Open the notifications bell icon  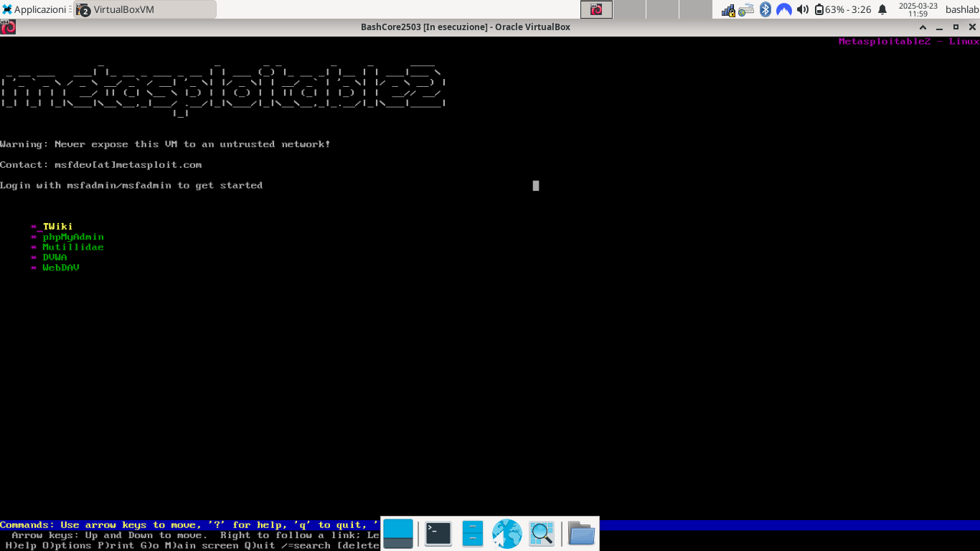[882, 9]
